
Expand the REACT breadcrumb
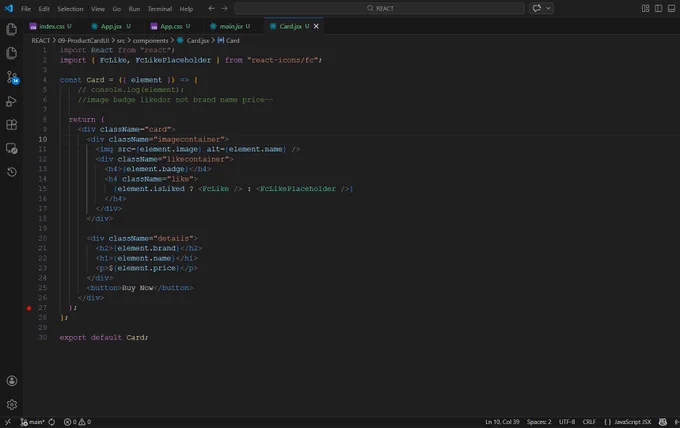pos(41,40)
